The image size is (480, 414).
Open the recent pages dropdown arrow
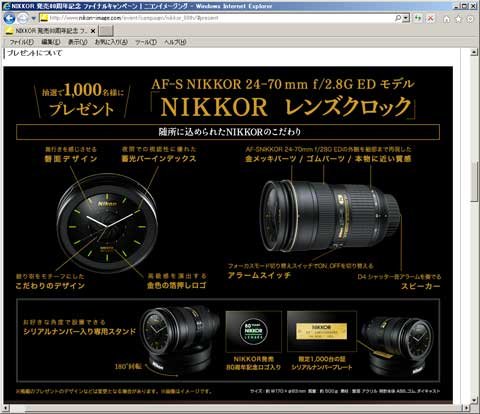pos(34,18)
